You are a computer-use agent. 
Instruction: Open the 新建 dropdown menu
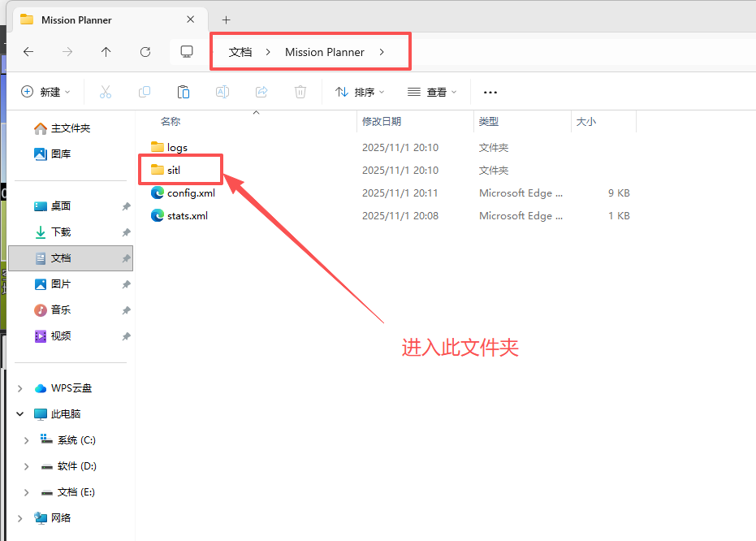[45, 92]
